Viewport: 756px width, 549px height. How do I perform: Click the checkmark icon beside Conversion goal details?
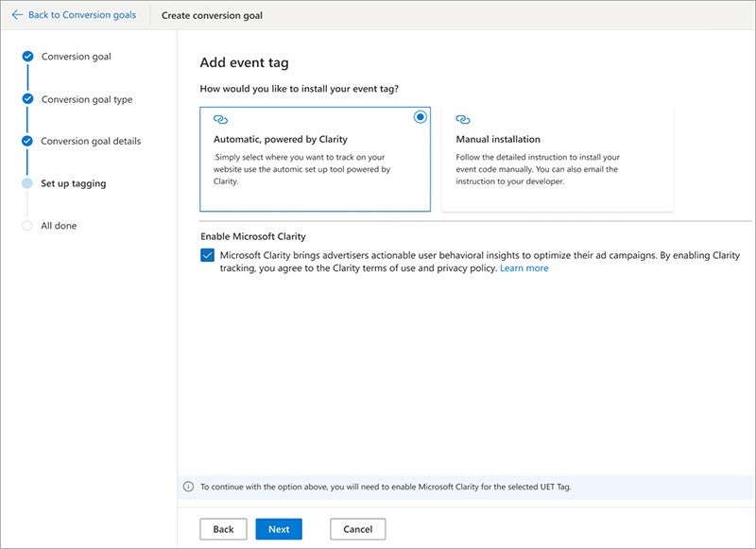coord(27,140)
